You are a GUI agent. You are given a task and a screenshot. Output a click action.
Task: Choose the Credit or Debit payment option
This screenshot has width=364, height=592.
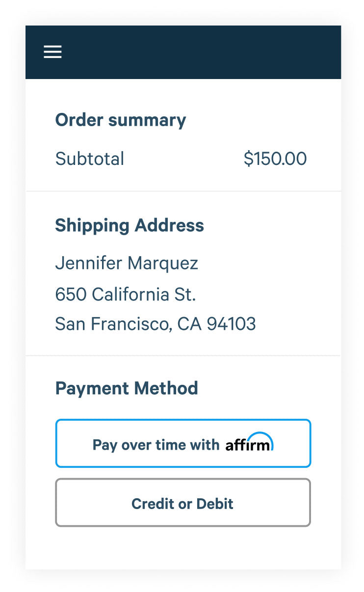pyautogui.click(x=182, y=503)
